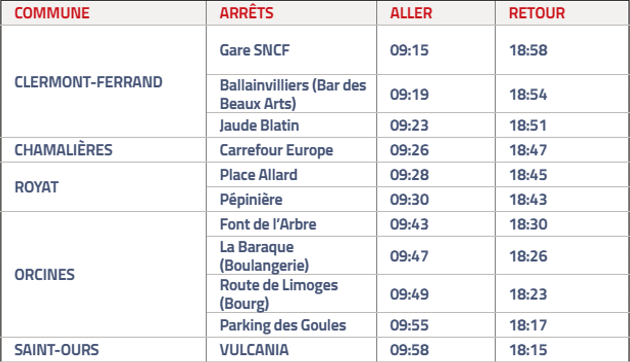The height and width of the screenshot is (362, 630).
Task: Click Ballainvilliers (Bar des Beaux Arts) stop
Action: (x=293, y=94)
